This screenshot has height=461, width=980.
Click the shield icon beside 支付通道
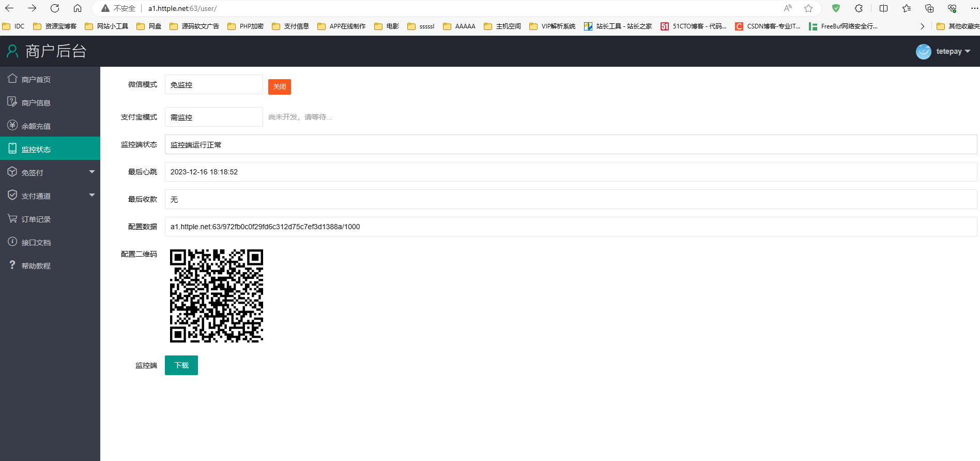tap(12, 195)
